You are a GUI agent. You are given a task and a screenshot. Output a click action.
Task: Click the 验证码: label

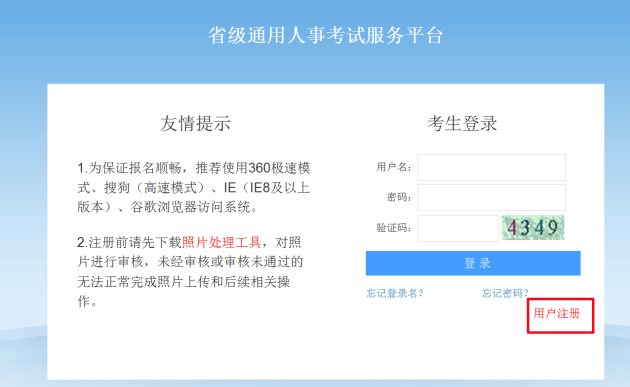394,228
